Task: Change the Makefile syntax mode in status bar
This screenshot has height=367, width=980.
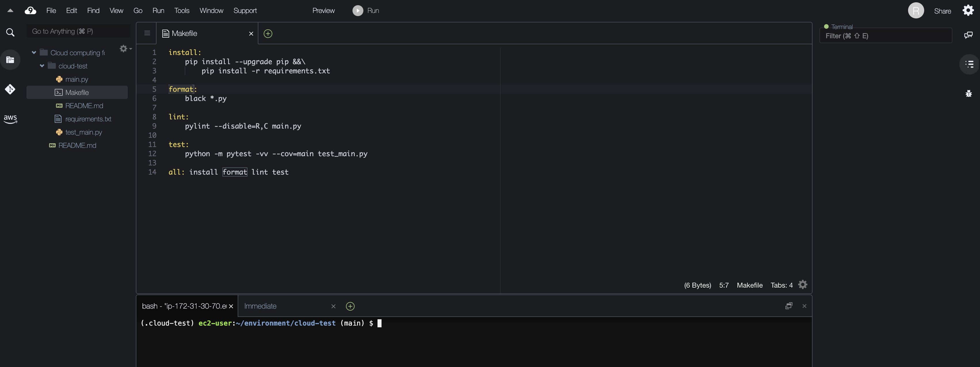Action: (x=750, y=285)
